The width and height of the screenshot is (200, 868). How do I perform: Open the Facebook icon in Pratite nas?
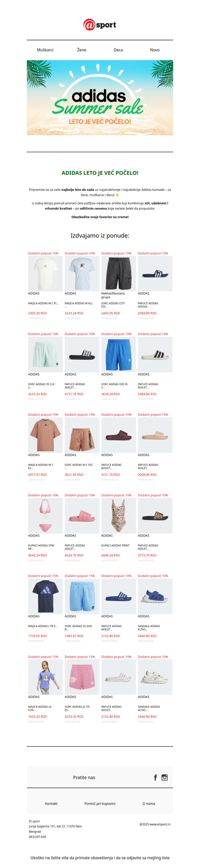click(x=155, y=777)
